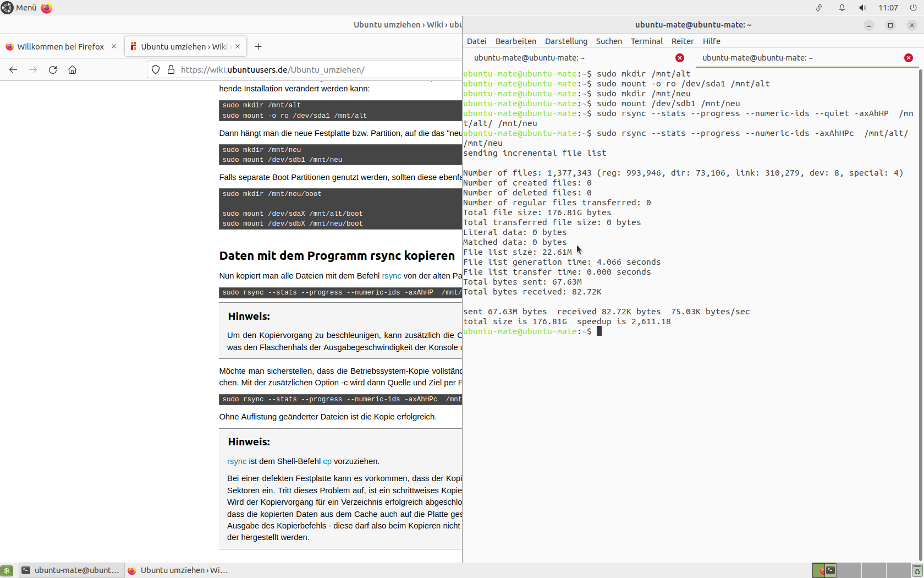Open the power/session menu icon

coord(914,8)
